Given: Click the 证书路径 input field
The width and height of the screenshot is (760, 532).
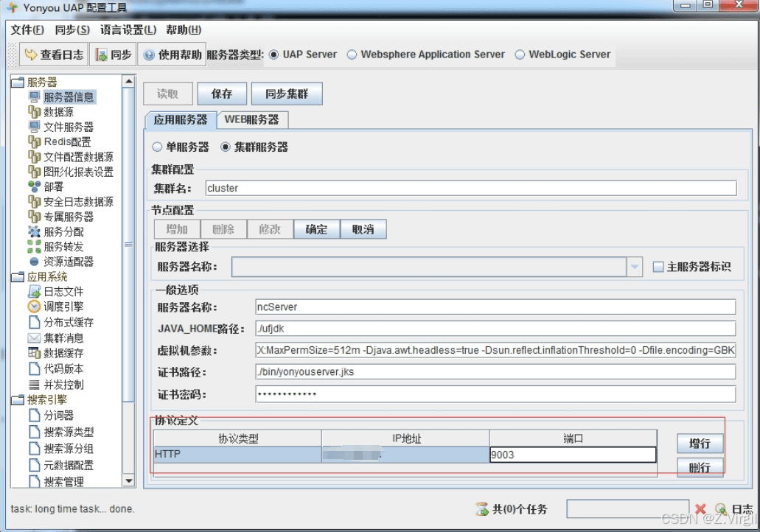Looking at the screenshot, I should click(495, 372).
